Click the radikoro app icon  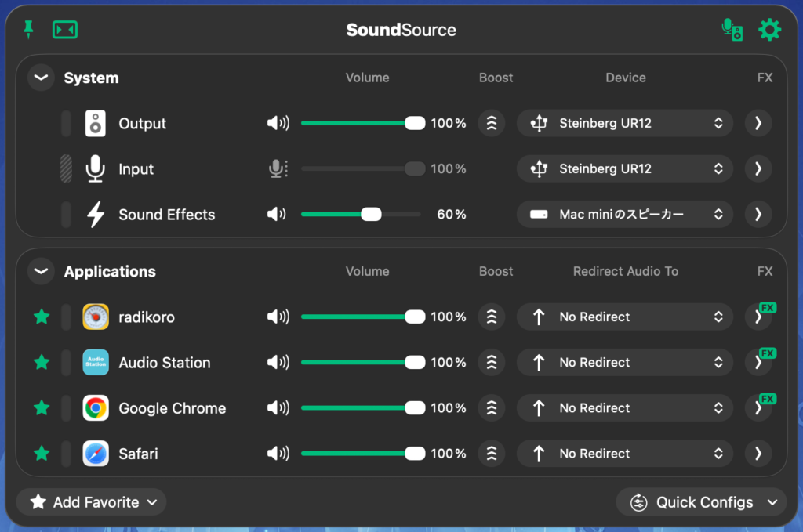pos(96,317)
